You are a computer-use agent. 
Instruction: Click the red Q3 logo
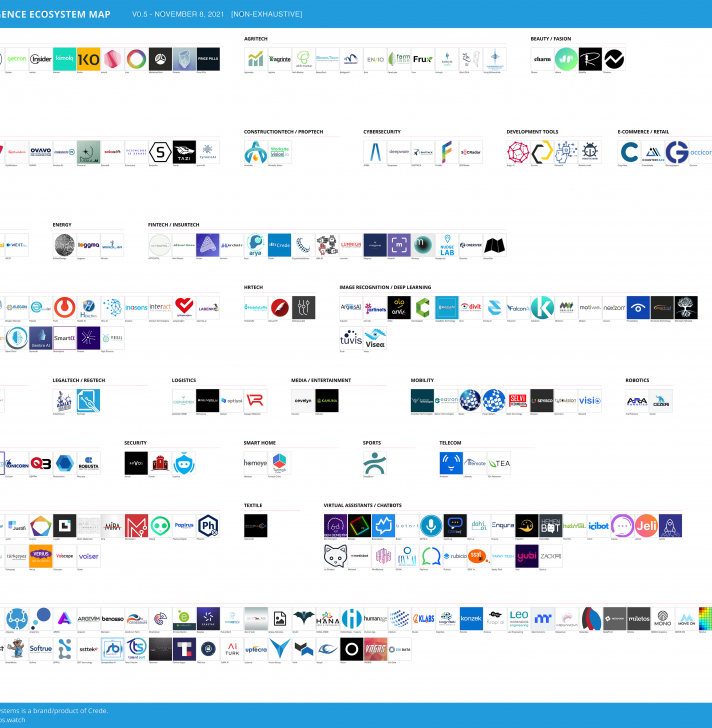[41, 463]
